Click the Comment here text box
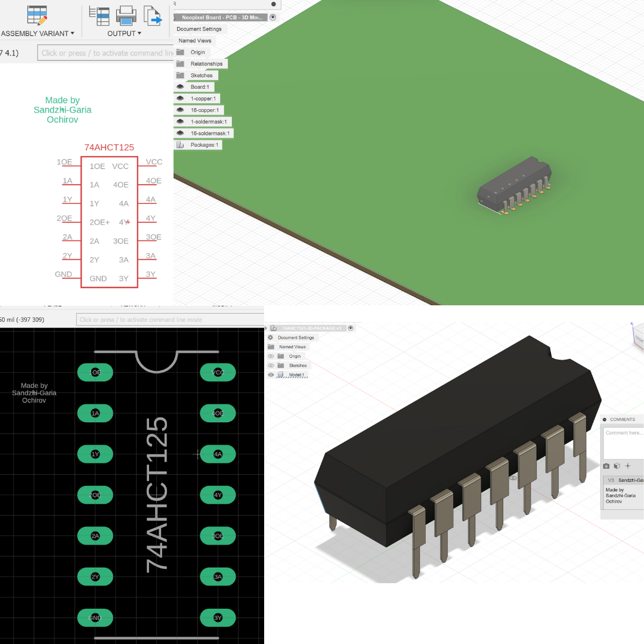644x644 pixels. click(624, 444)
